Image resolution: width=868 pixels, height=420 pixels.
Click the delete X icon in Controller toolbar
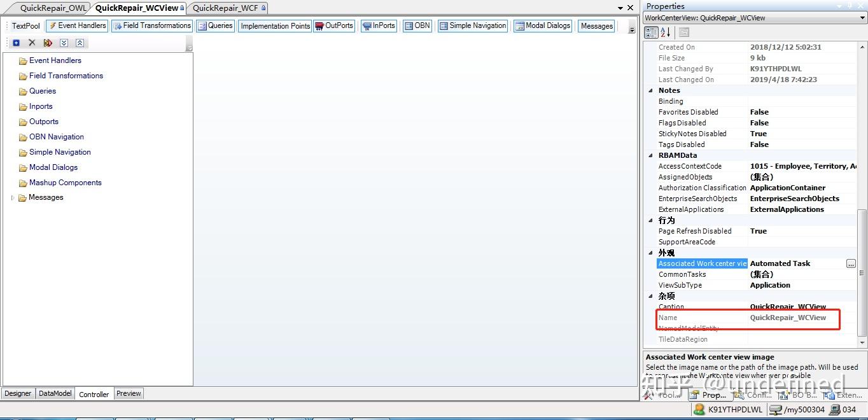32,43
